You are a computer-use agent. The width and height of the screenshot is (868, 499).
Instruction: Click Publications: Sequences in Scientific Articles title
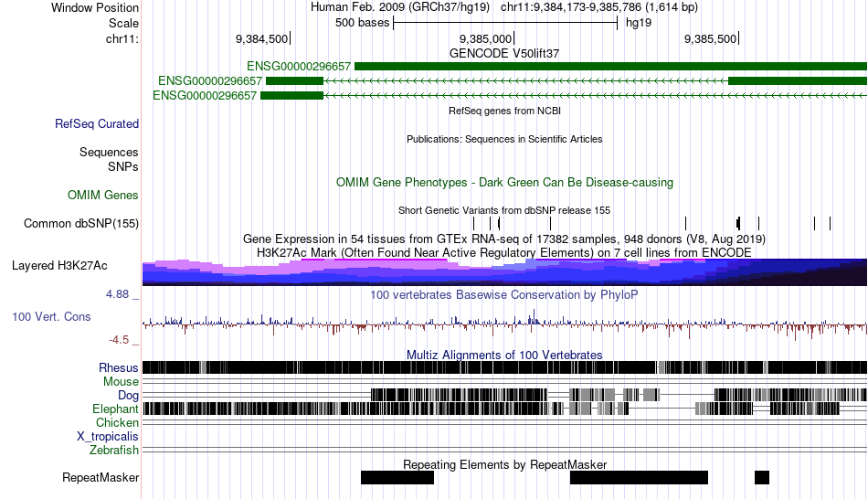coord(504,139)
